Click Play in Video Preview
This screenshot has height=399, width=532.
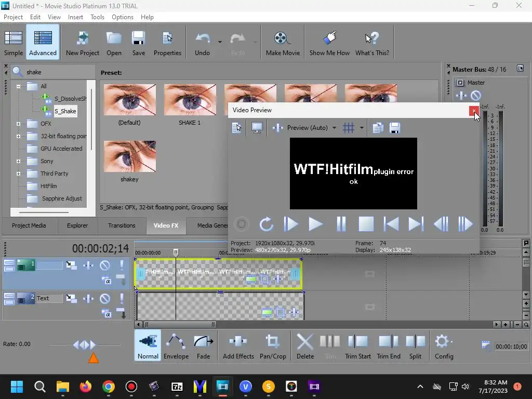pos(315,224)
